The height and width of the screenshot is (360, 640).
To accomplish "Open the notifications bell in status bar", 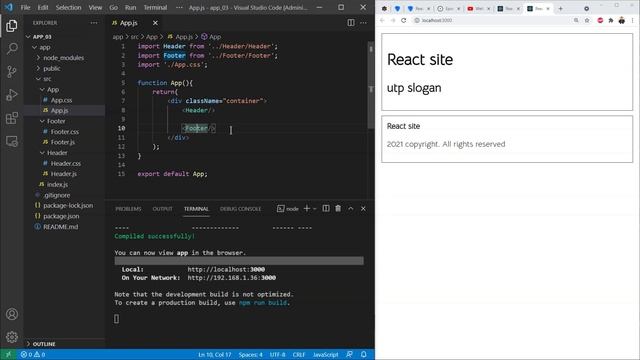I will tap(364, 355).
